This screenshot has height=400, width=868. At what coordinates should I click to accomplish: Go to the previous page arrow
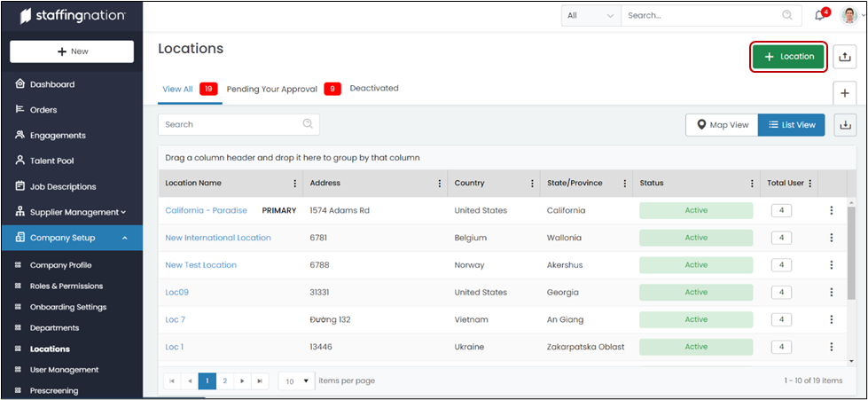190,381
